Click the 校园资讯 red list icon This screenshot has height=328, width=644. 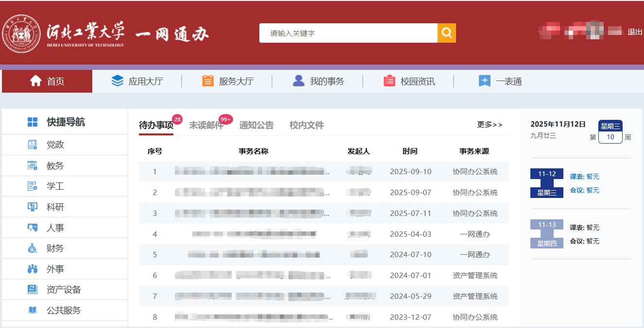(x=390, y=81)
